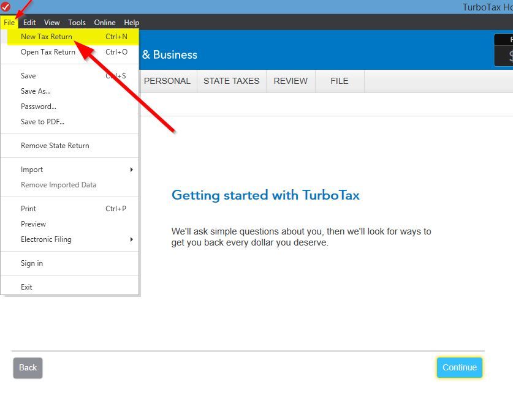513x420 pixels.
Task: Click the Back button
Action: 28,368
